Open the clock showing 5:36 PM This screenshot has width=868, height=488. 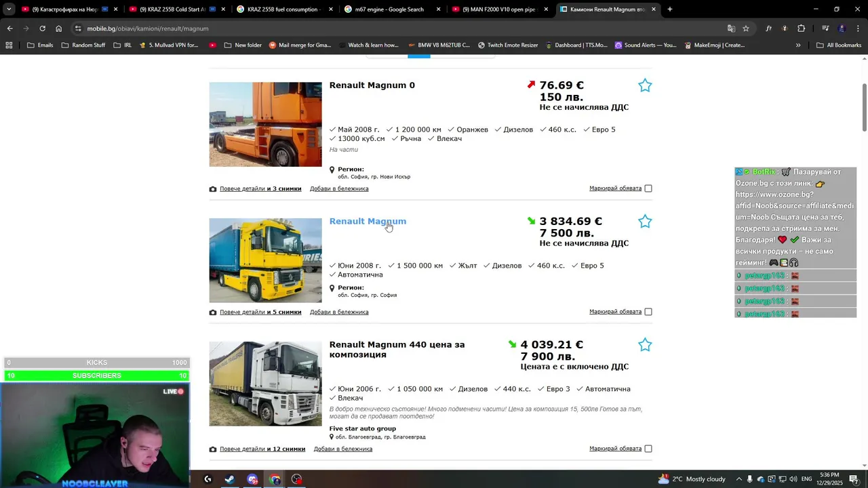point(829,479)
